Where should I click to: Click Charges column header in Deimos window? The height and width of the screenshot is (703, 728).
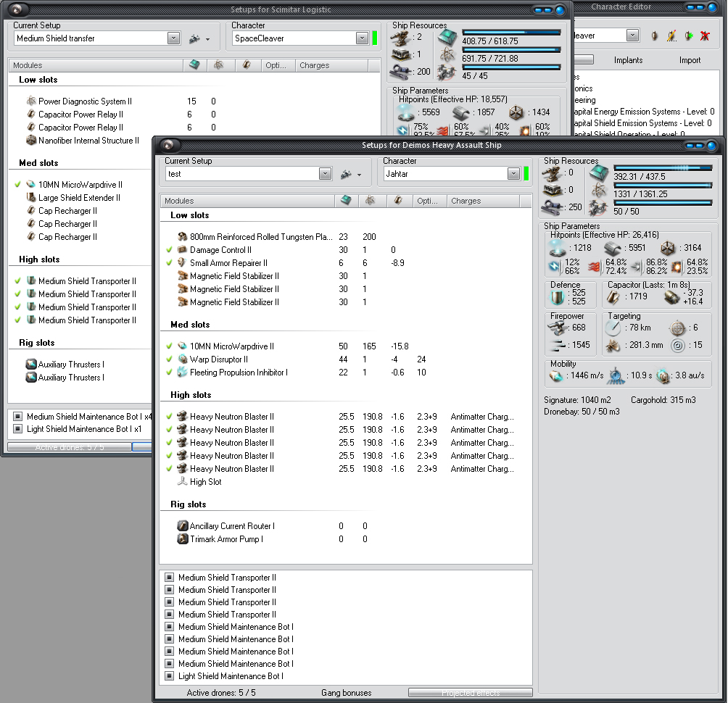[483, 201]
